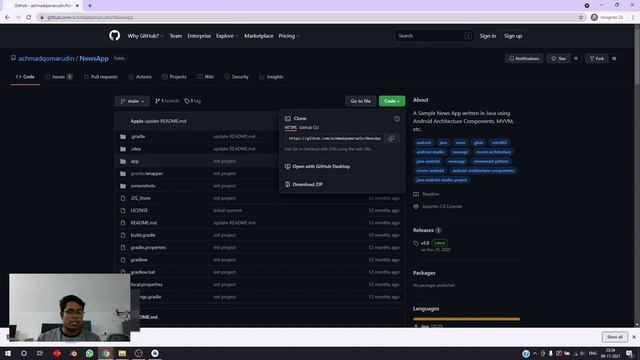Viewport: 640px width, 360px height.
Task: Click Show all in downloads bar
Action: tap(615, 337)
